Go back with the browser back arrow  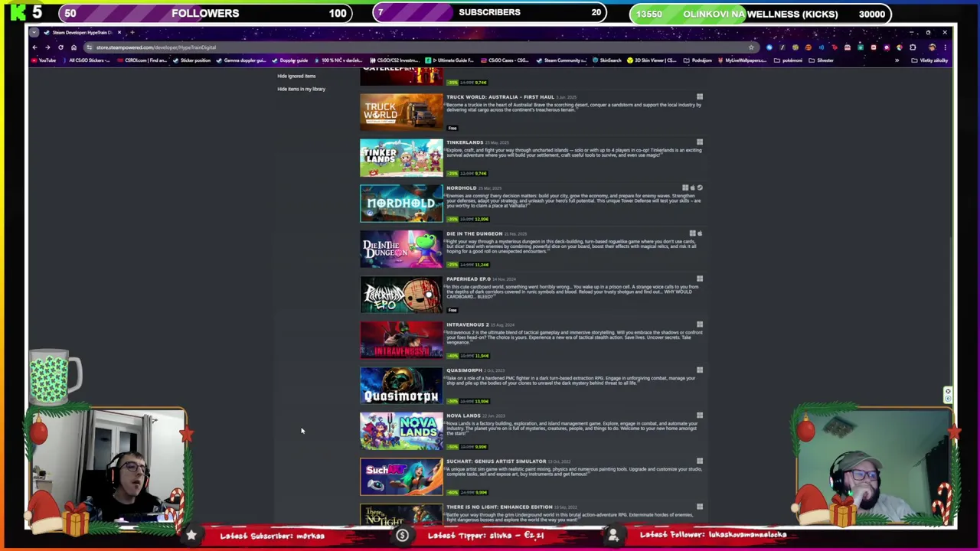coord(34,47)
